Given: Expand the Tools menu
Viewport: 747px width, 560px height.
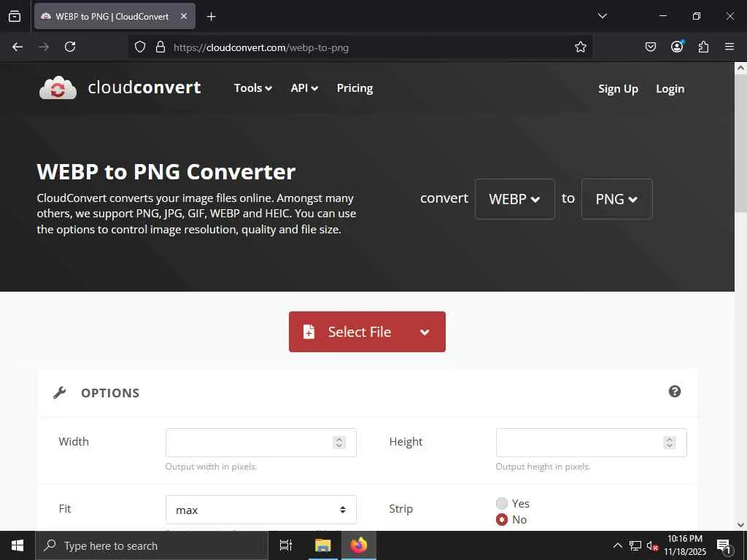Looking at the screenshot, I should click(x=253, y=88).
